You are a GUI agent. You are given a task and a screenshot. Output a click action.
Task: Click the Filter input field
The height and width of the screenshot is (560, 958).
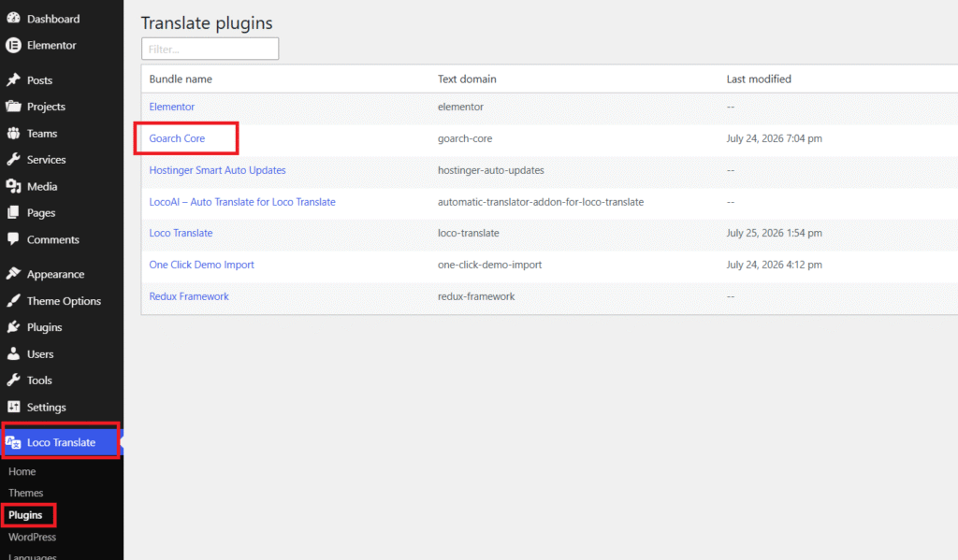210,49
